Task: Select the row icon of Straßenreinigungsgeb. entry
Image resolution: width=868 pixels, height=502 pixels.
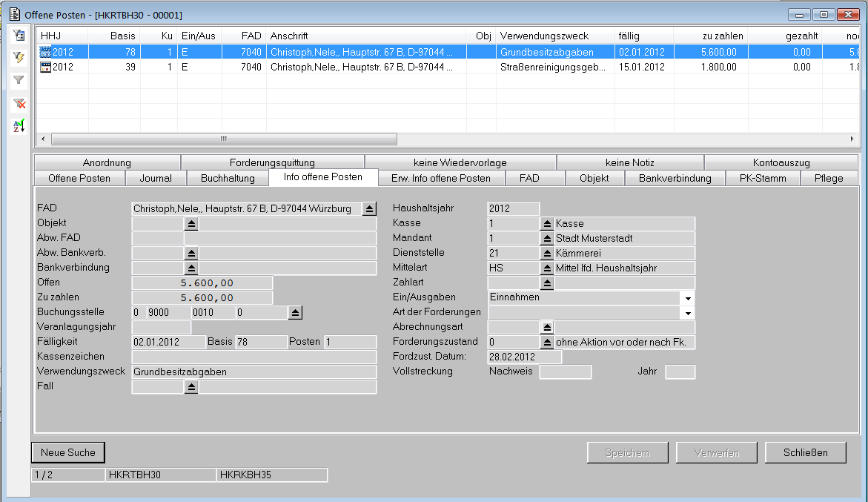Action: coord(45,67)
